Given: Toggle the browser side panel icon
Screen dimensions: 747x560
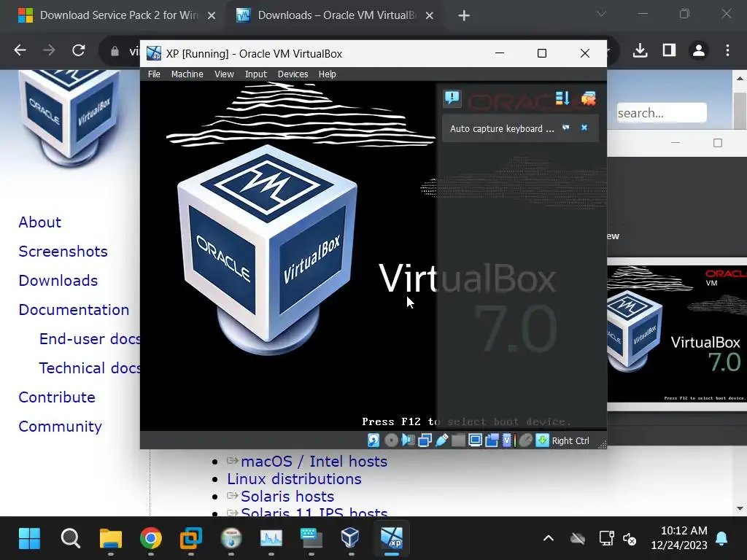Looking at the screenshot, I should point(670,50).
